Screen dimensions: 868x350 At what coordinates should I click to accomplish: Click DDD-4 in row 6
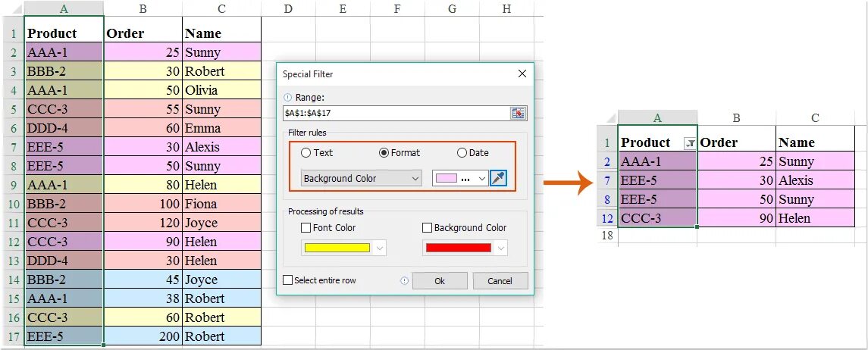tap(64, 128)
